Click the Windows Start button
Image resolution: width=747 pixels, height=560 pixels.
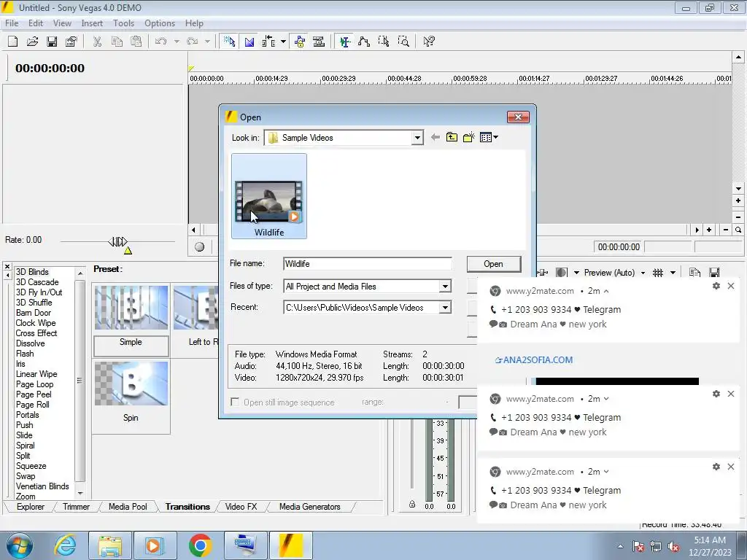tap(20, 545)
